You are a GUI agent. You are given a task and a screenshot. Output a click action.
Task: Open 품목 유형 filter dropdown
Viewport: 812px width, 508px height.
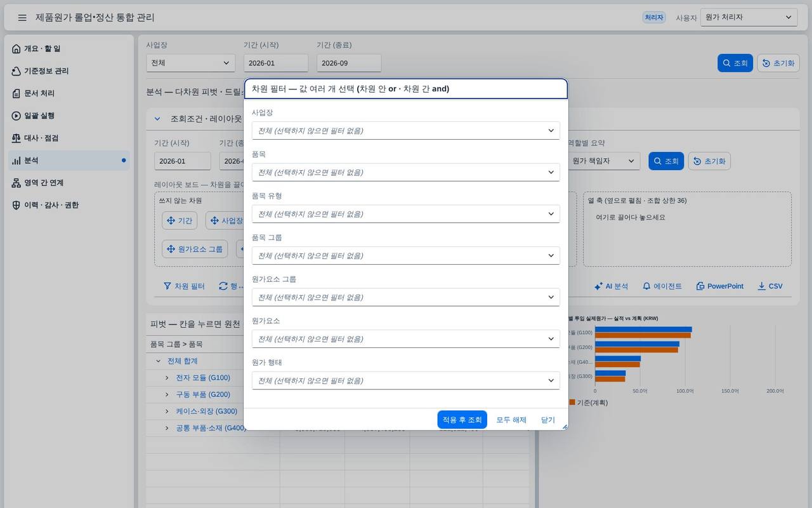pyautogui.click(x=406, y=214)
